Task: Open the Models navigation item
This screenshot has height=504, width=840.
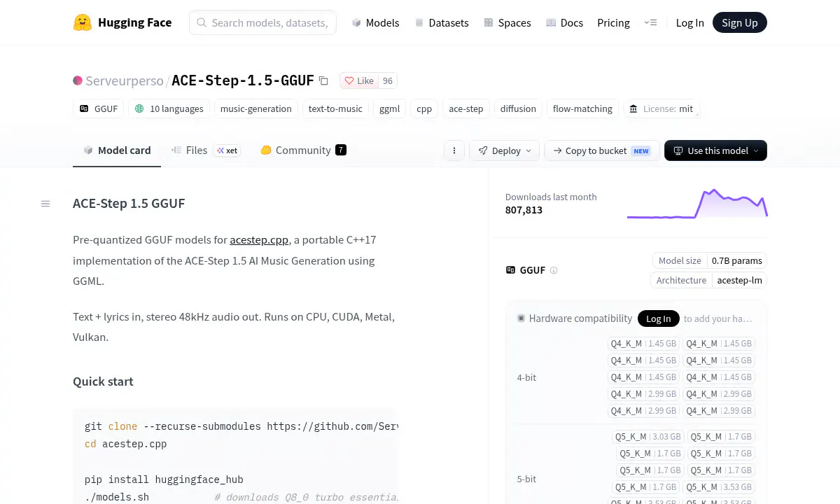Action: pos(375,22)
